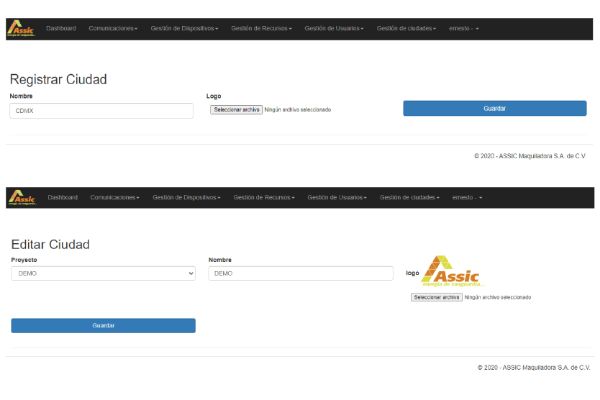The height and width of the screenshot is (400, 600).
Task: Open the ernesto user menu in lower navbar
Action: (x=467, y=197)
